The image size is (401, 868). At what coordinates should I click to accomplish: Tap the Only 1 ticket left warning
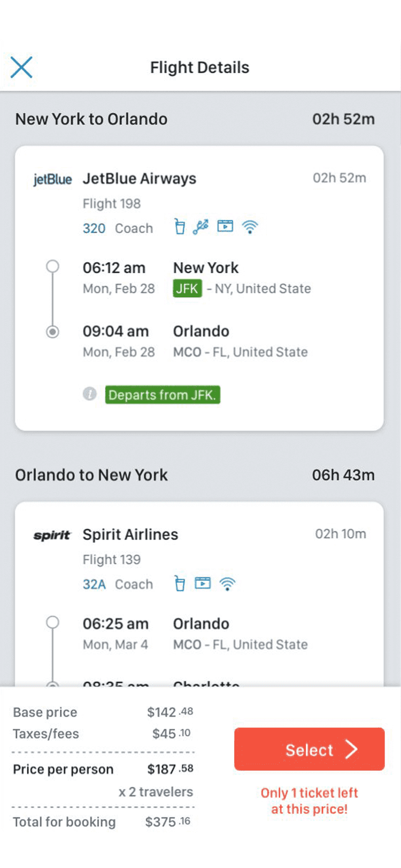[x=309, y=801]
